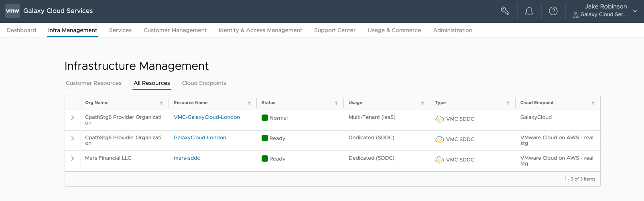Screen dimensions: 644x201
Task: Switch to the Cloud Endpoints tab
Action: point(204,83)
